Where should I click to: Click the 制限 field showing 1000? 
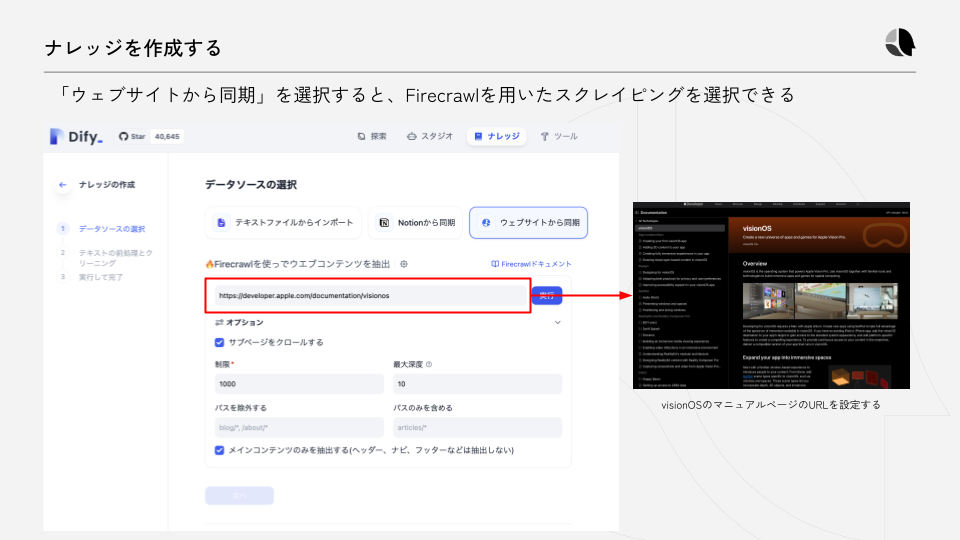[x=299, y=384]
